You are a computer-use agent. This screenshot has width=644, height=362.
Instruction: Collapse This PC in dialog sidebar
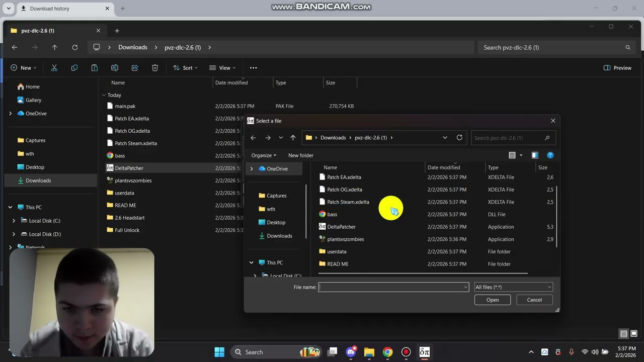click(x=252, y=262)
